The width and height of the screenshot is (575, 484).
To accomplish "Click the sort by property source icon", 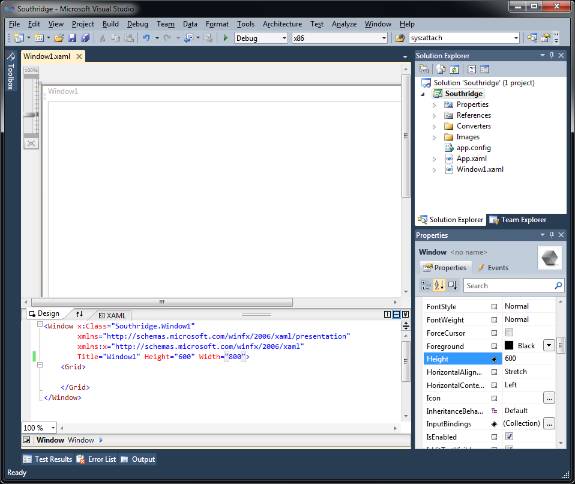I will pos(452,285).
